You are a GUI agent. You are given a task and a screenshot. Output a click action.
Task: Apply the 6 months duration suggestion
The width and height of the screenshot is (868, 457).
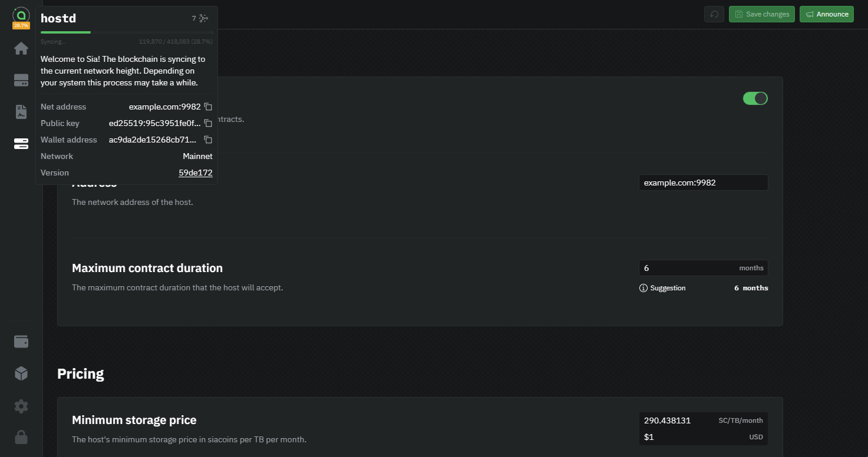[x=751, y=288]
